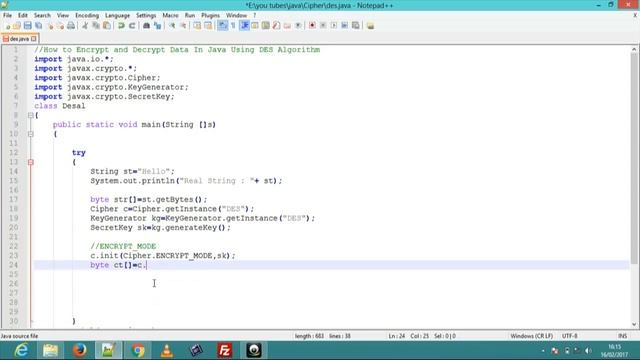640x360 pixels.
Task: Open the Plugins menu
Action: (x=210, y=16)
